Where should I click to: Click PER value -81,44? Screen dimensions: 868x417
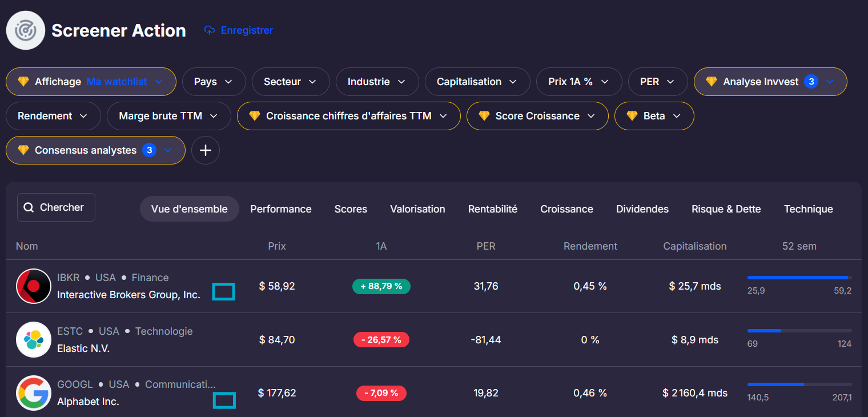point(486,340)
